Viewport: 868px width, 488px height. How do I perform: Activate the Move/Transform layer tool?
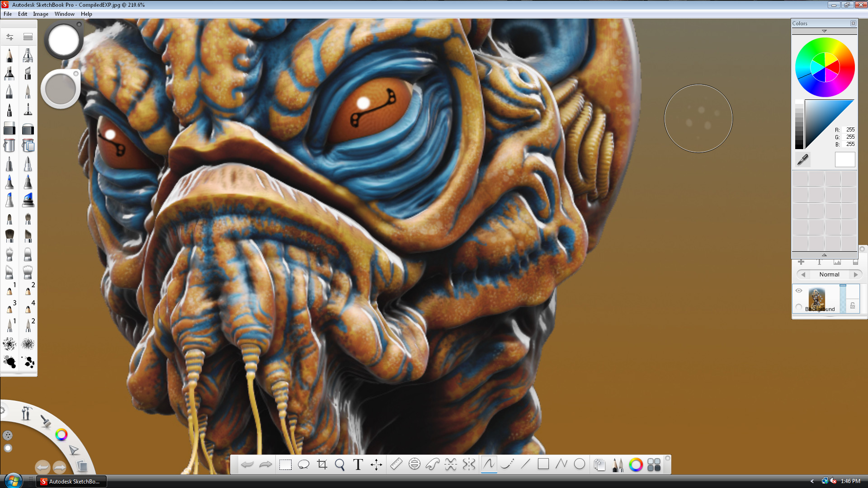coord(376,465)
